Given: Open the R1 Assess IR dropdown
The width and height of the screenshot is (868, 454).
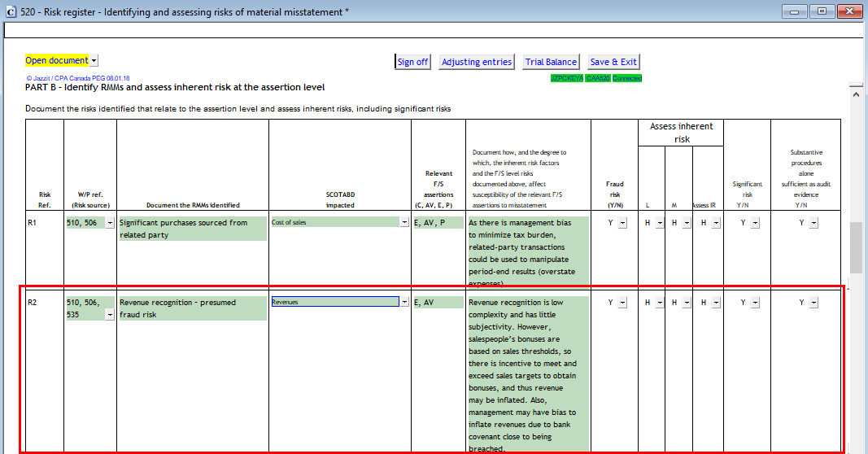Looking at the screenshot, I should 716,223.
